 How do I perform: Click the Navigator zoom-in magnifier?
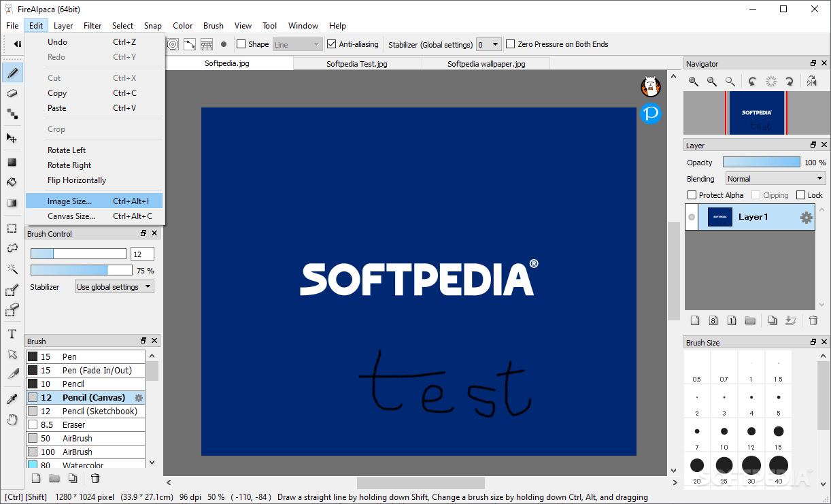tap(693, 81)
